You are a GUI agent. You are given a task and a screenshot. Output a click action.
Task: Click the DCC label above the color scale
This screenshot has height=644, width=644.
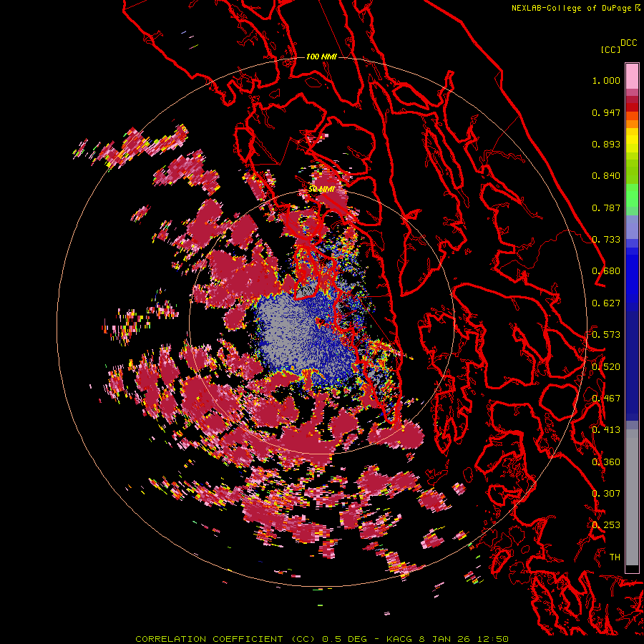point(628,43)
